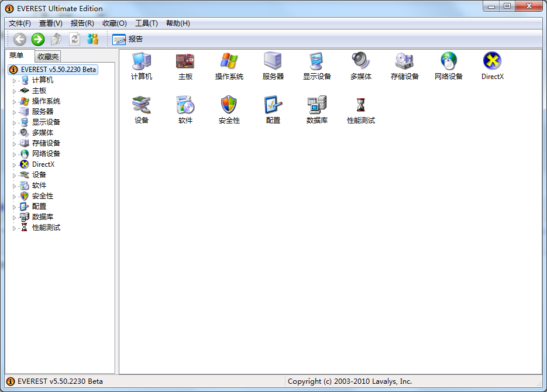Screen dimensions: 547x392
Task: Switch to the 收藏夹 tab
Action: tap(47, 57)
